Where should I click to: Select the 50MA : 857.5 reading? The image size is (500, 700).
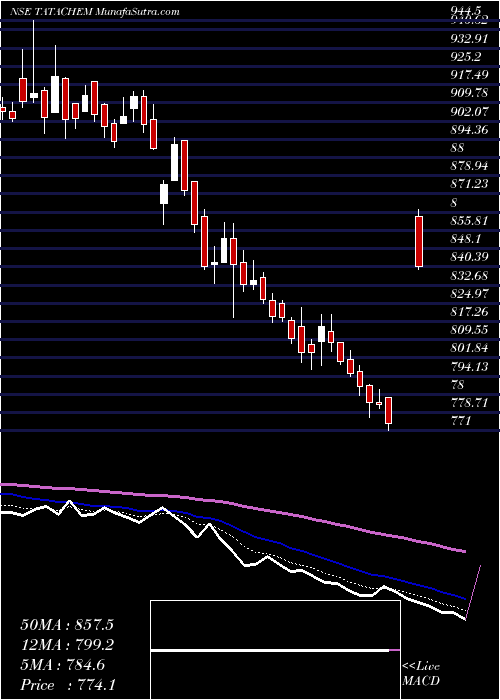pos(67,625)
